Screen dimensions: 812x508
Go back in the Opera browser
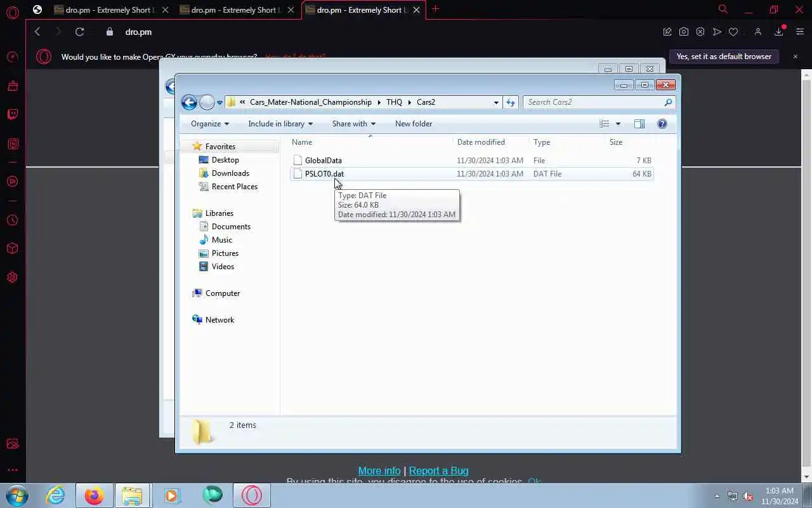[x=37, y=32]
